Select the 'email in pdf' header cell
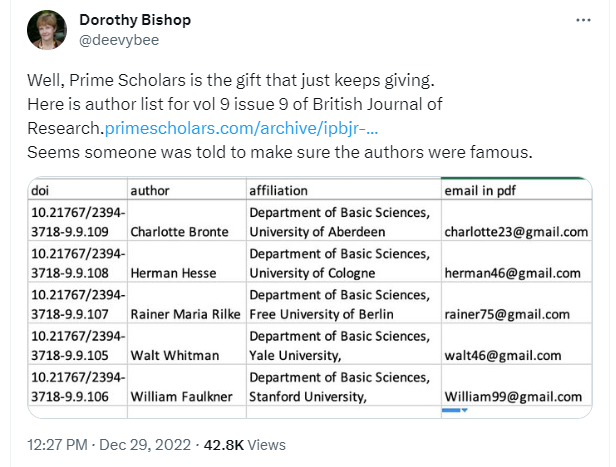 514,190
